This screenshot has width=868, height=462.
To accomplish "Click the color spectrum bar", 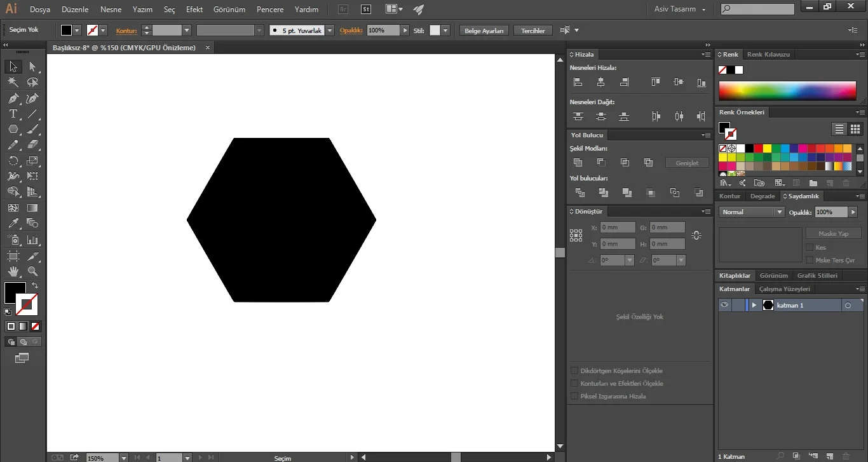I will (787, 91).
